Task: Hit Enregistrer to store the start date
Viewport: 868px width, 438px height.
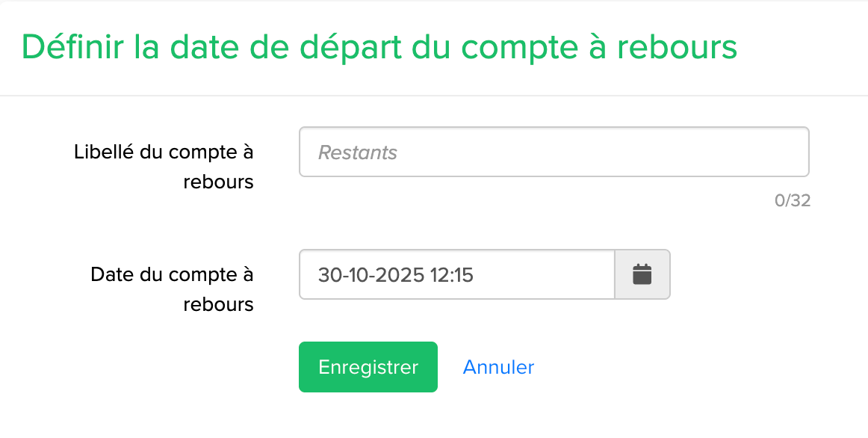Action: pyautogui.click(x=368, y=367)
